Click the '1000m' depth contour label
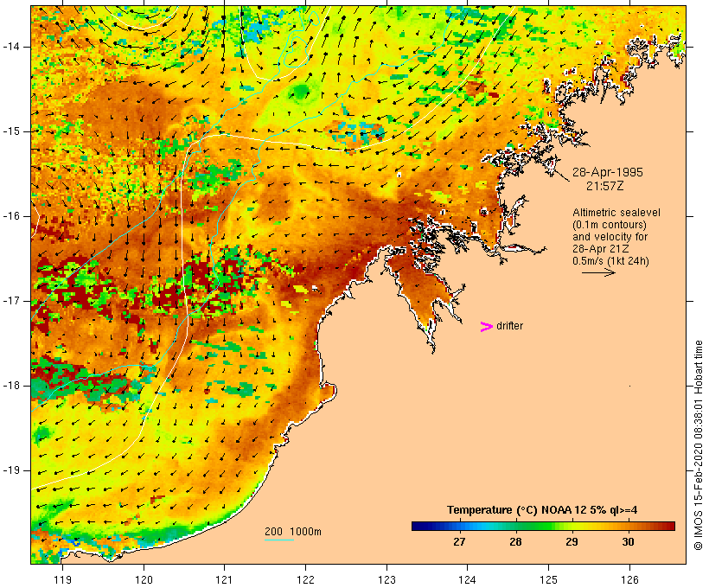The height and width of the screenshot is (588, 709). tap(305, 532)
